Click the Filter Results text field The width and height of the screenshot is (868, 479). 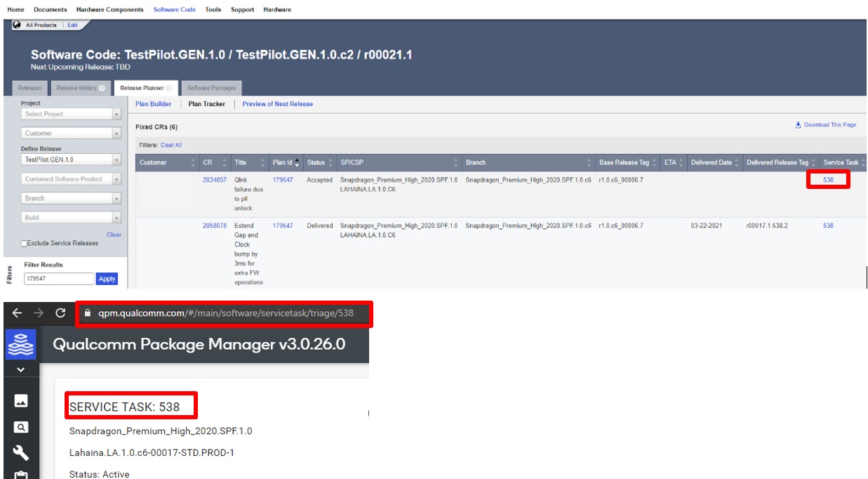pos(58,279)
